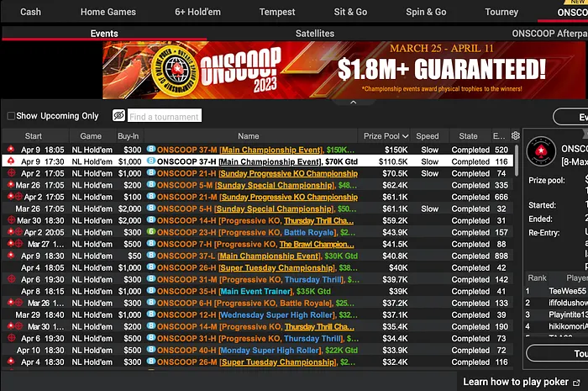Select ONSCOOP 6-H Battle Royale row name
This screenshot has width=588, height=391.
point(257,304)
